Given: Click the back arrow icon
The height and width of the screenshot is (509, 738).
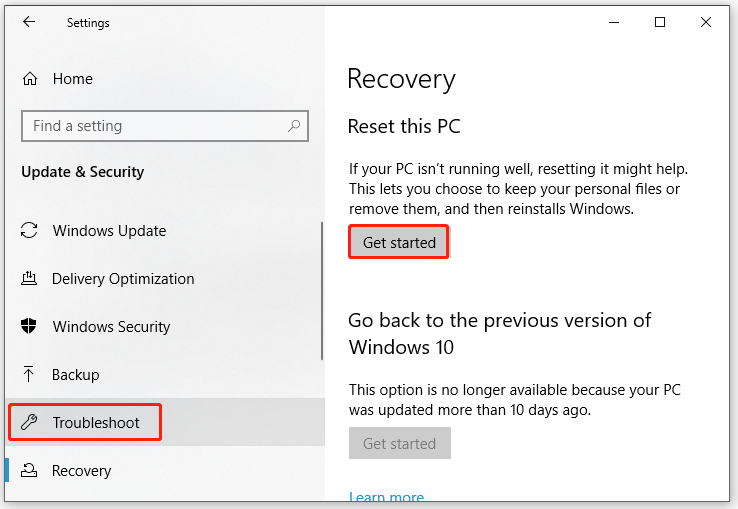Looking at the screenshot, I should point(29,22).
